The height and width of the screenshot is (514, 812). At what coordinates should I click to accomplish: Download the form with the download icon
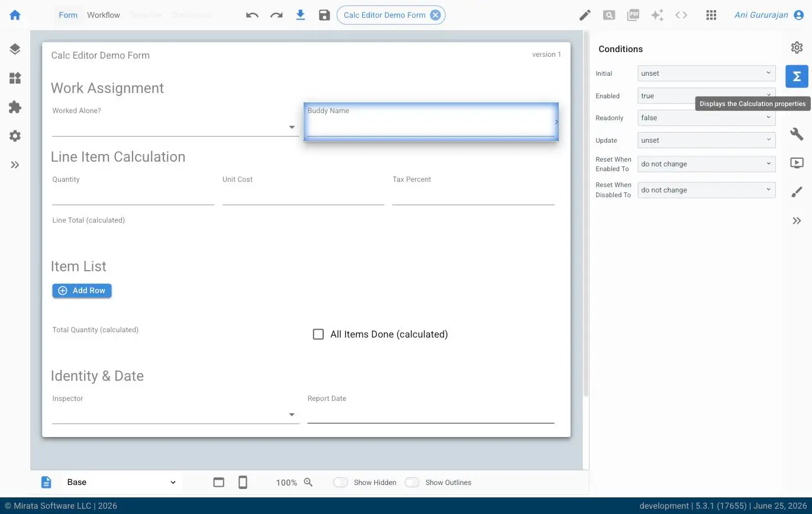tap(301, 15)
